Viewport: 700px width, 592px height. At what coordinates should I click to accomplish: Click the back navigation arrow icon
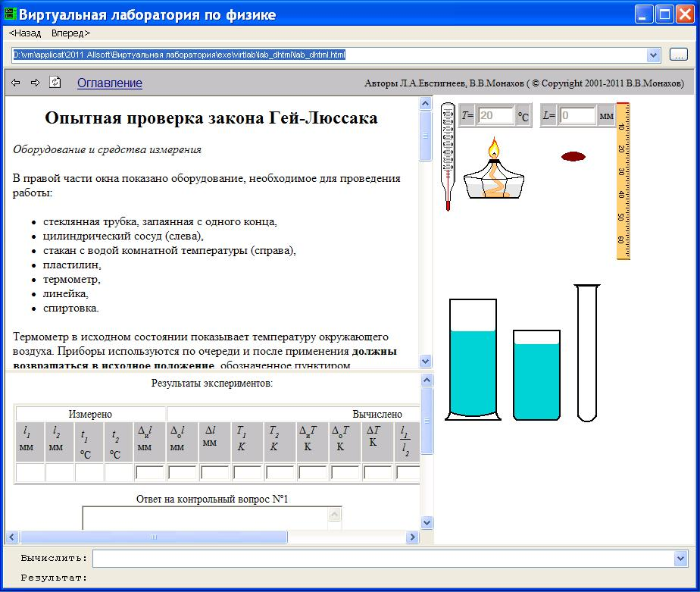click(15, 83)
